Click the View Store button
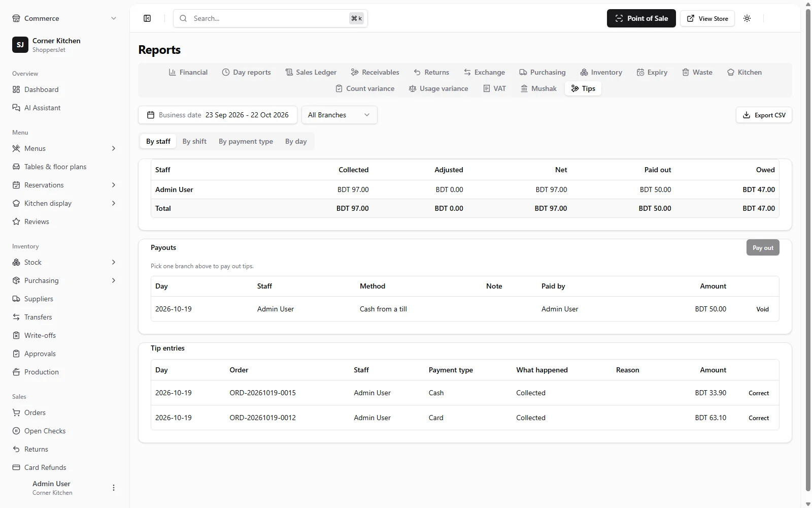Viewport: 812px width, 508px height. point(707,18)
